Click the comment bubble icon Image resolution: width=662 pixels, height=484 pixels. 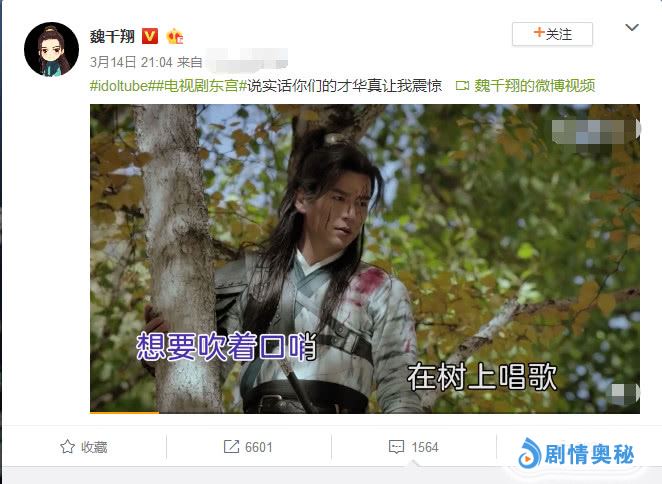[x=396, y=447]
